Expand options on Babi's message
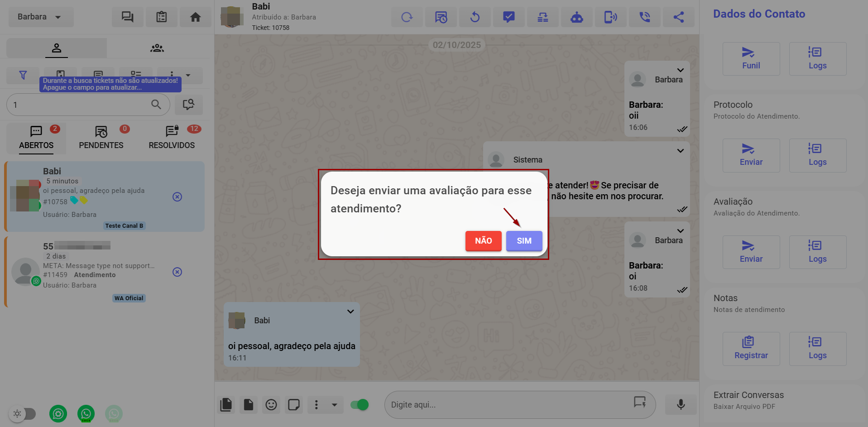Image resolution: width=868 pixels, height=427 pixels. pyautogui.click(x=350, y=312)
